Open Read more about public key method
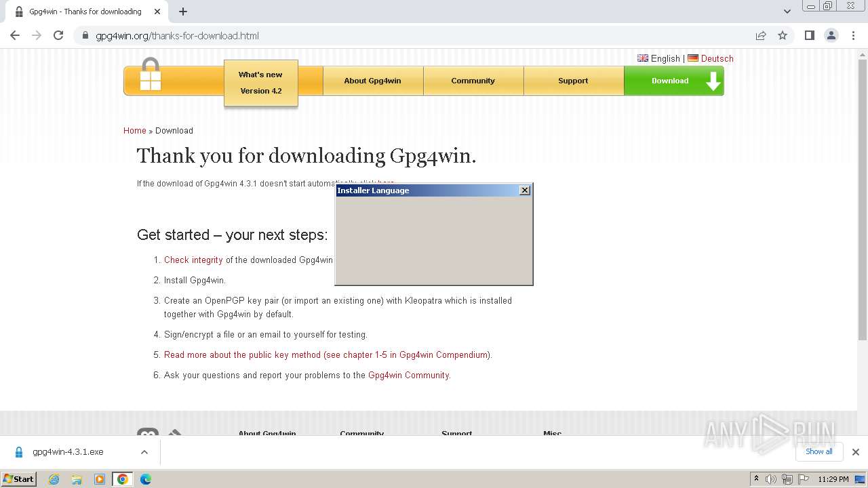The image size is (868, 488). click(x=327, y=355)
